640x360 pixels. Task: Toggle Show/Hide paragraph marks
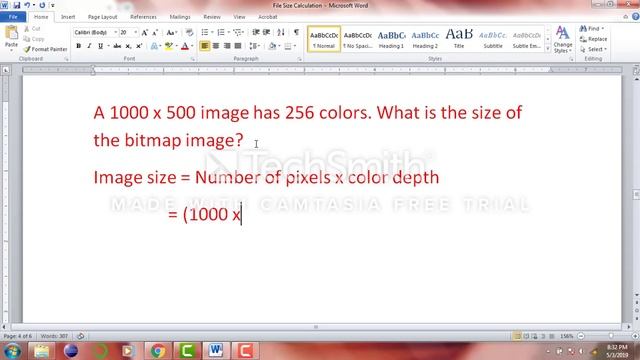click(x=297, y=32)
